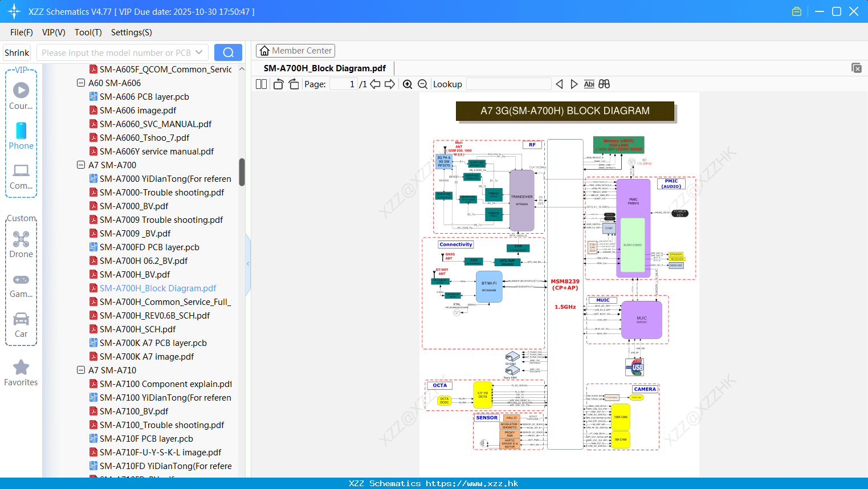The width and height of the screenshot is (868, 489).
Task: Open SM-A7100 Component explain.pdf
Action: 165,384
